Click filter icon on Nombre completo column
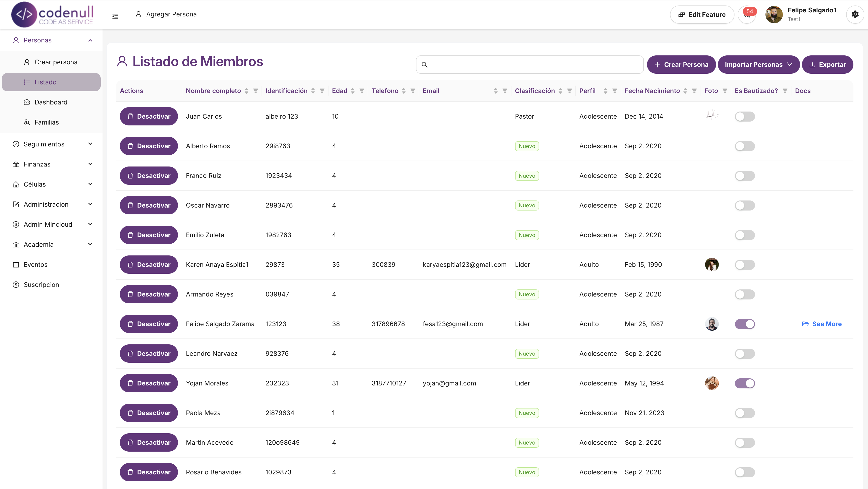The height and width of the screenshot is (489, 868). pos(256,91)
